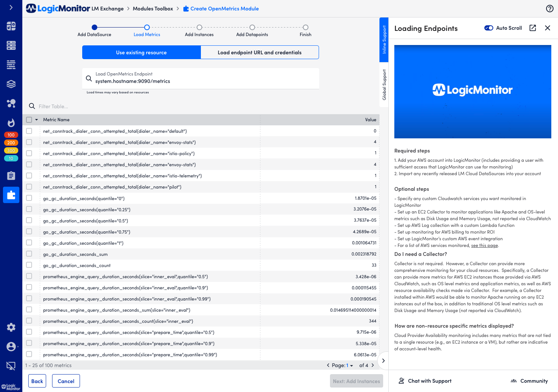Click the crossed-out monitor icon in sidebar
The height and width of the screenshot is (392, 558).
click(x=11, y=366)
